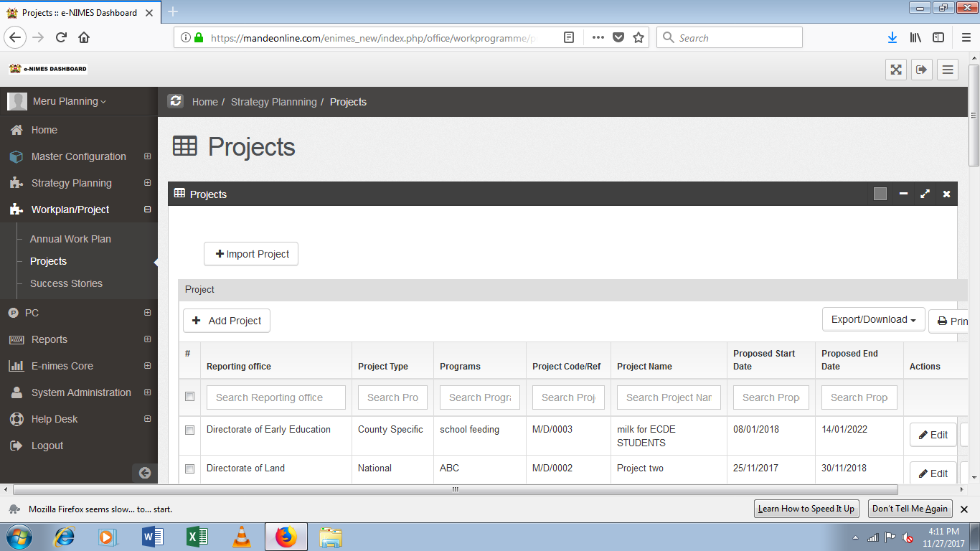Click the expand icon in Projects panel header
This screenshot has height=551, width=980.
pyautogui.click(x=925, y=194)
